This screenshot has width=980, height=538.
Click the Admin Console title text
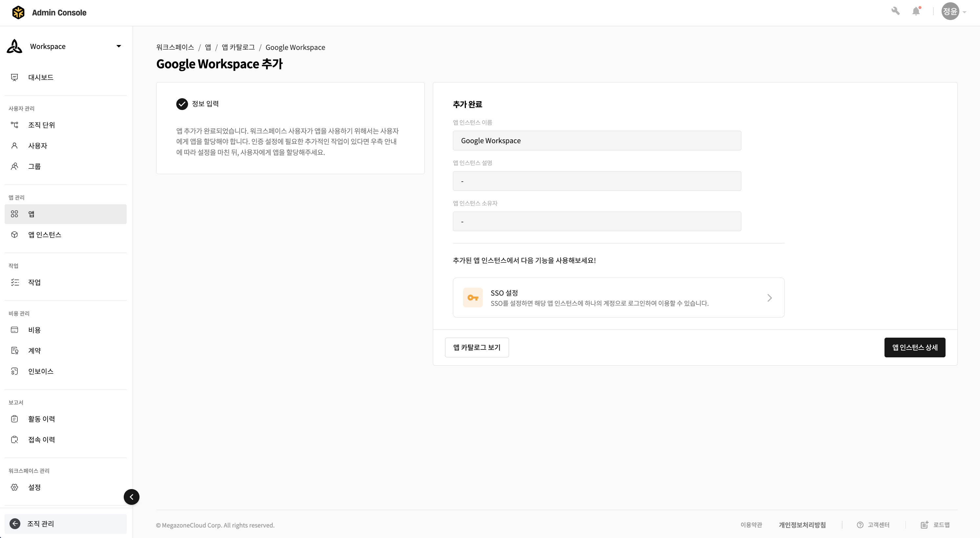pos(59,12)
